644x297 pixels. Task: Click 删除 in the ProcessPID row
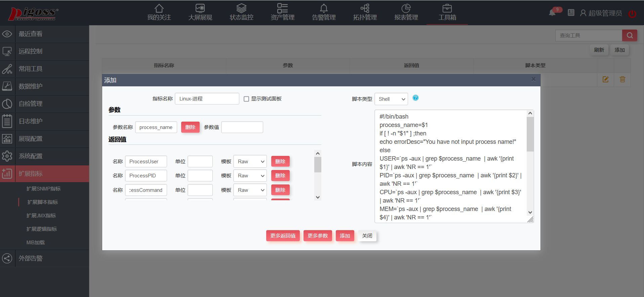[x=280, y=176]
